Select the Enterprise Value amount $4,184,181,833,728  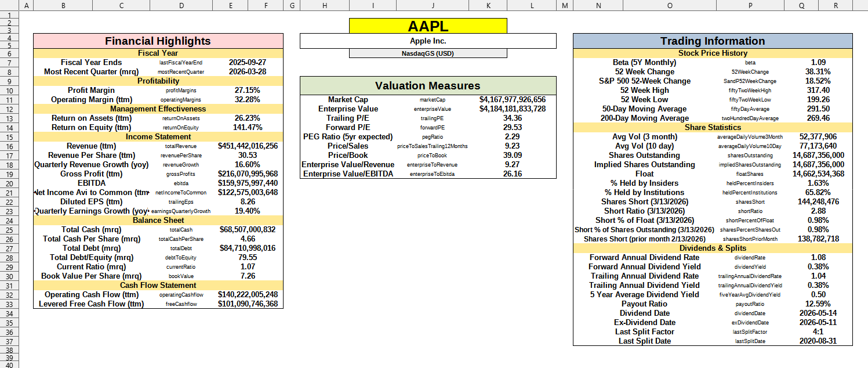(x=512, y=109)
